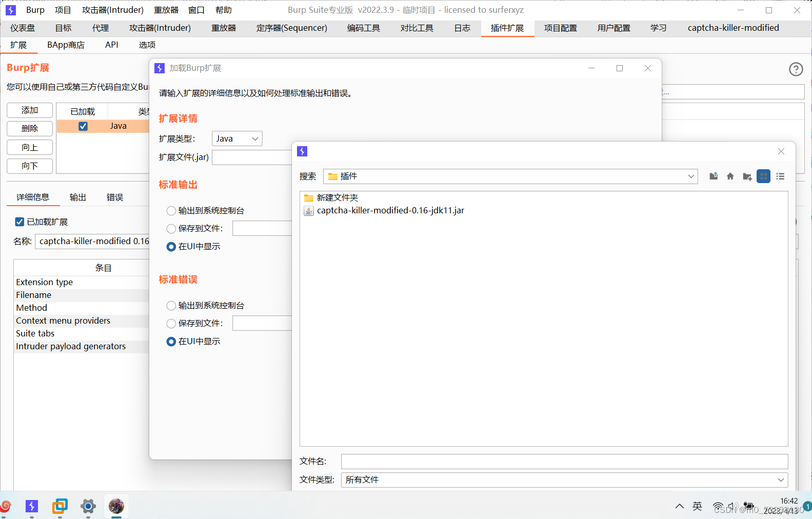Click Burp Suite logo in title bar
Screen dimensions: 812x519
11,10
